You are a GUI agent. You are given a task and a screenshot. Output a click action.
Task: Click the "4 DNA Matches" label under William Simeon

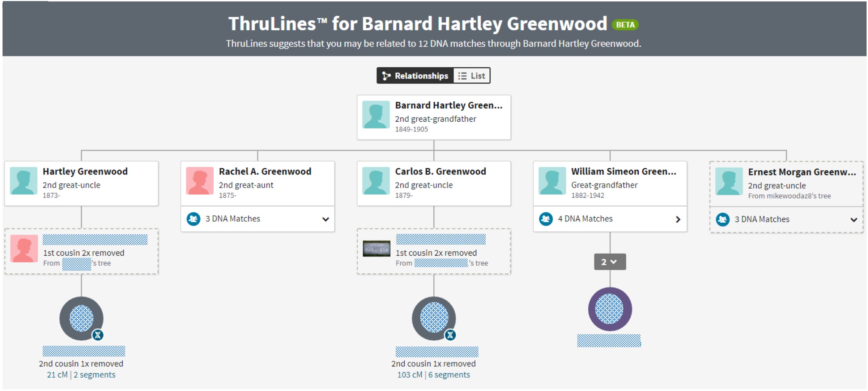[x=585, y=219]
